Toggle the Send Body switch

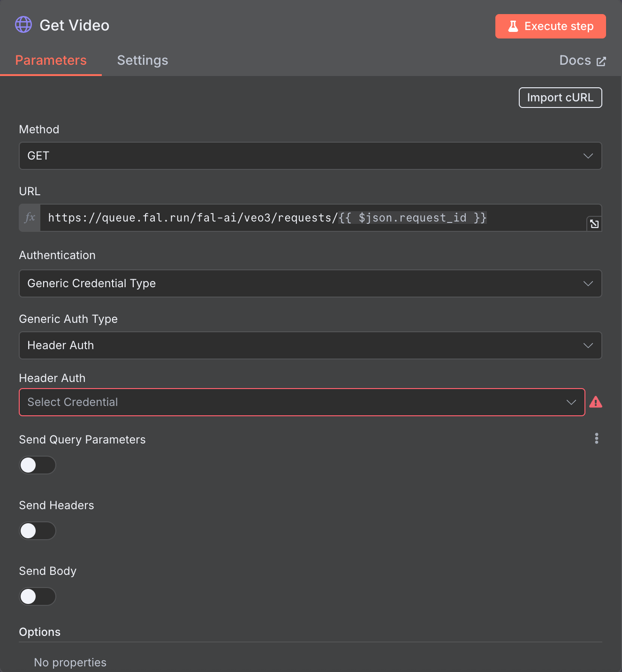38,596
